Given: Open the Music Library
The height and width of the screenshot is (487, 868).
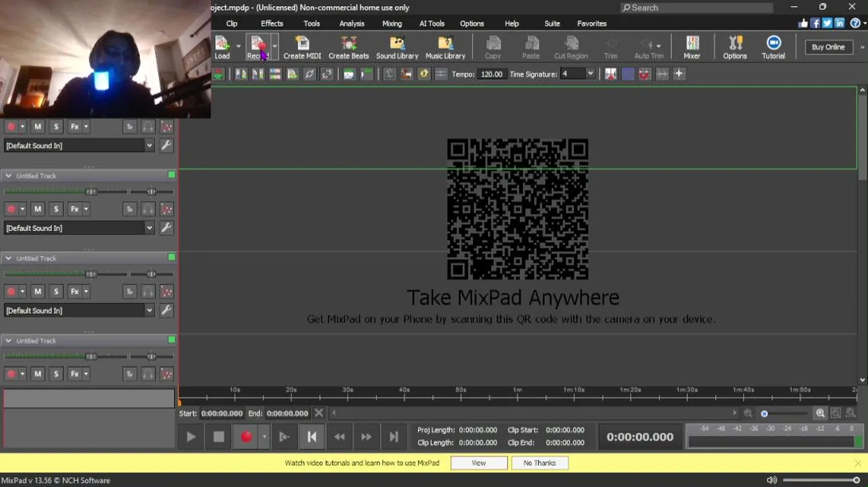Looking at the screenshot, I should [445, 47].
